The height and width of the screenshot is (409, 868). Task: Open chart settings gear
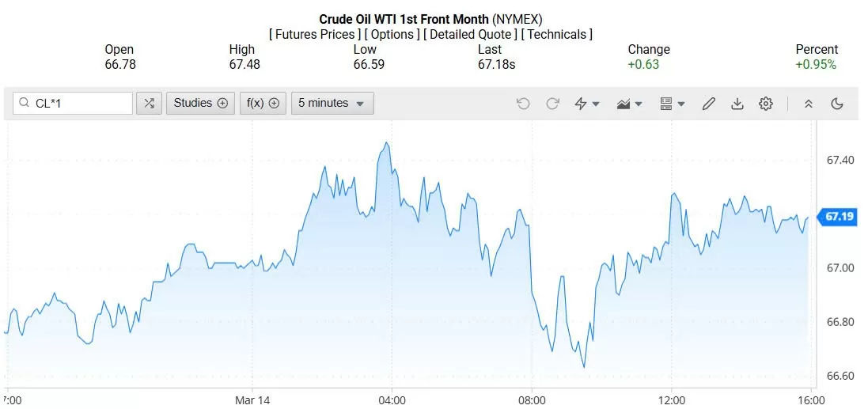pyautogui.click(x=765, y=104)
